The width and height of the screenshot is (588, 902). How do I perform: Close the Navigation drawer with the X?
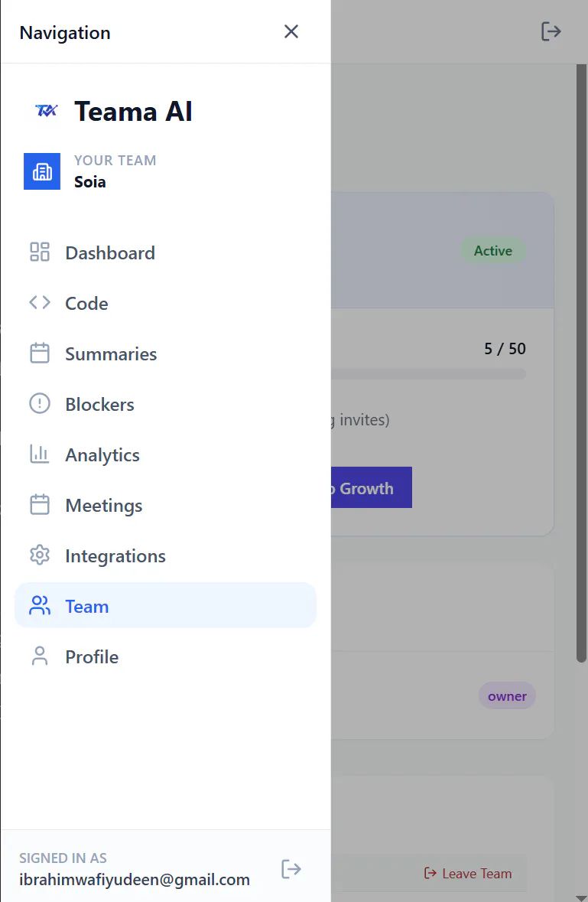(291, 31)
